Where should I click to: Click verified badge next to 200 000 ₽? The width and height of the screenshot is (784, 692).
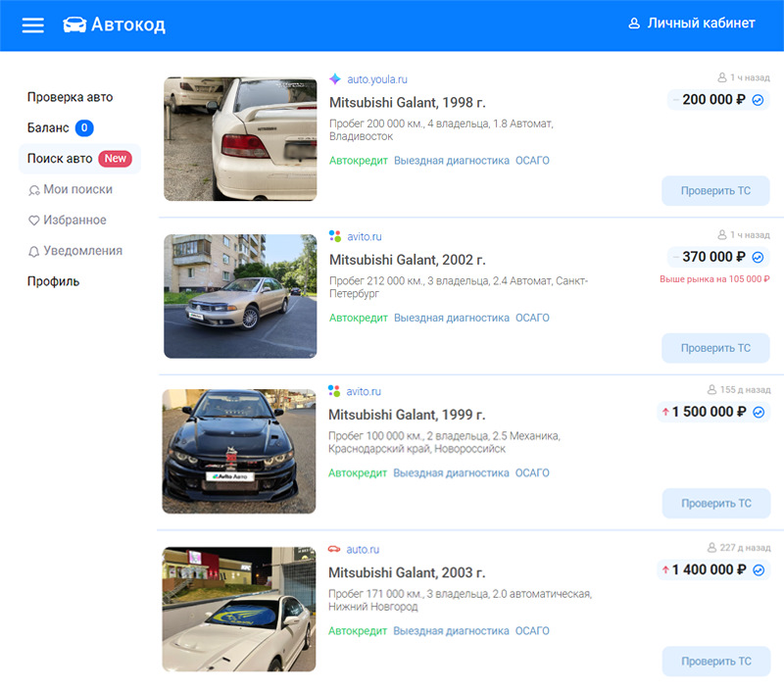[x=758, y=100]
